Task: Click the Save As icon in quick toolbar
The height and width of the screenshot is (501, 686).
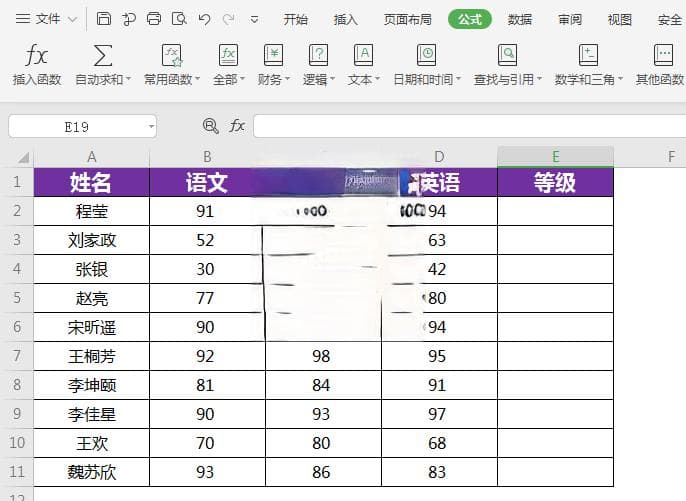Action: click(x=129, y=19)
